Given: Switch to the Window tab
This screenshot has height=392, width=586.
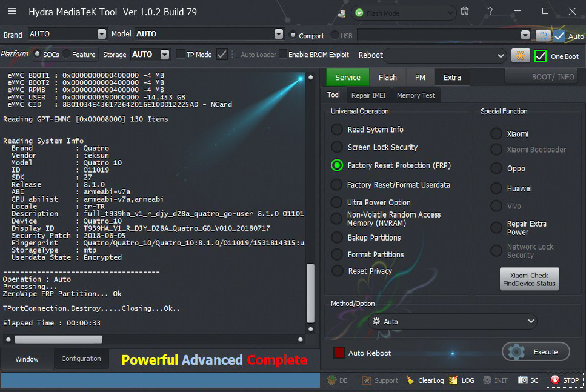Looking at the screenshot, I should (27, 359).
